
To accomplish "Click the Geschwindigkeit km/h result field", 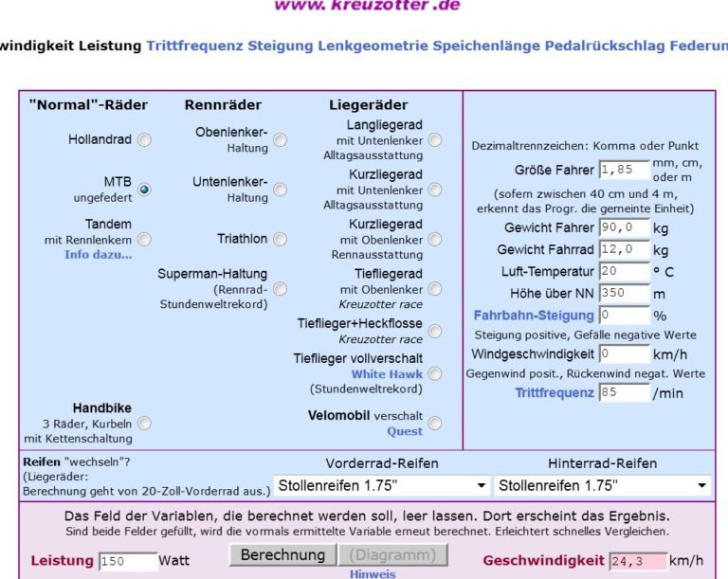I will [638, 561].
